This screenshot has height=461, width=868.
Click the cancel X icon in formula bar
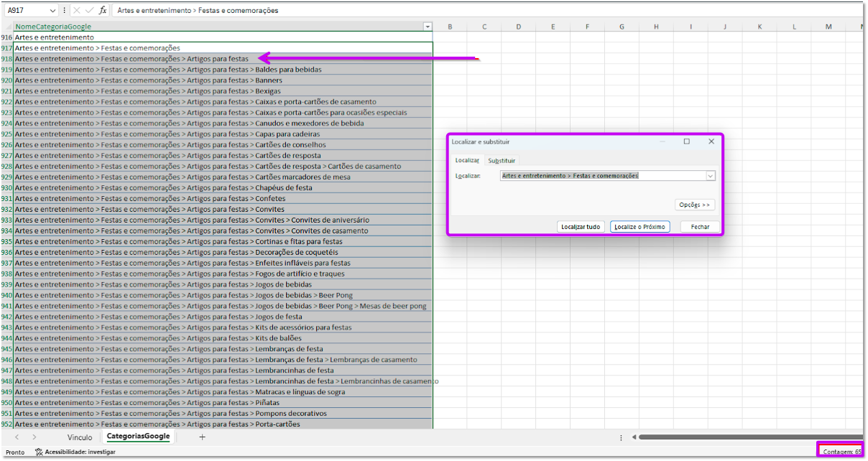pos(77,11)
